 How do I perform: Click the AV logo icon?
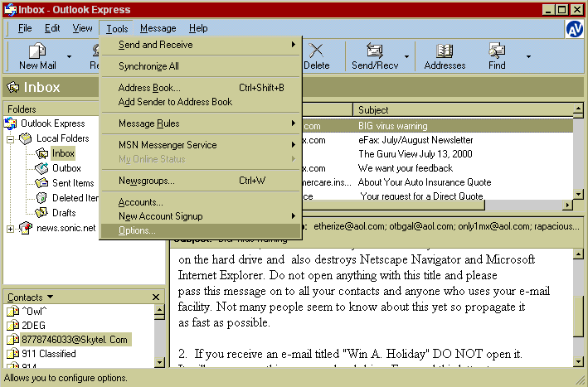pos(574,29)
